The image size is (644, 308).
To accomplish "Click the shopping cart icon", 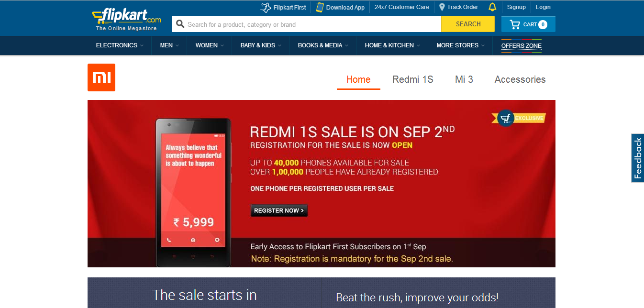I will pos(515,24).
